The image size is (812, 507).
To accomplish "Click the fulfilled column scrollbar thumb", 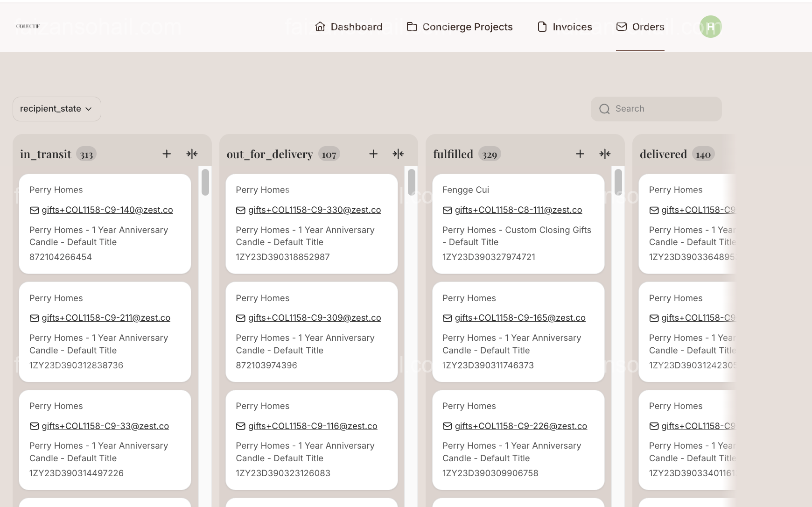I will [618, 182].
